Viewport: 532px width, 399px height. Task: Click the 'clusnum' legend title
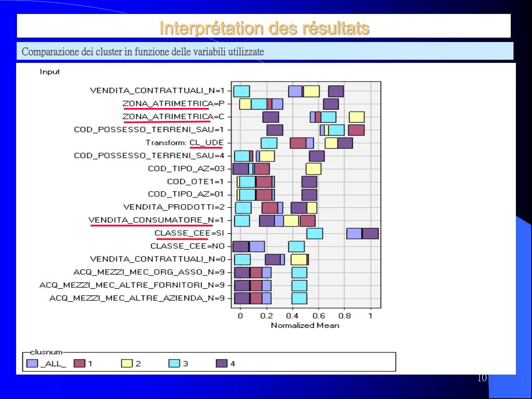(x=46, y=352)
